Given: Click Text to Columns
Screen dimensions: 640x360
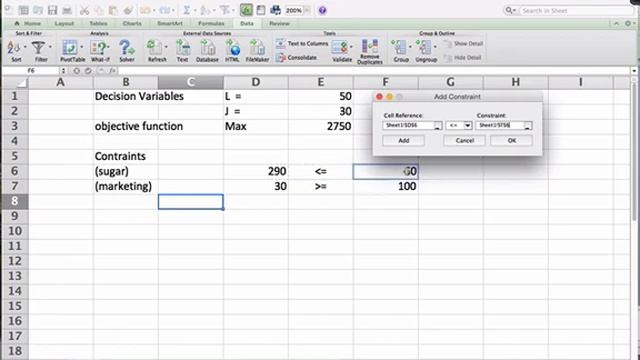Looking at the screenshot, I should [x=302, y=43].
